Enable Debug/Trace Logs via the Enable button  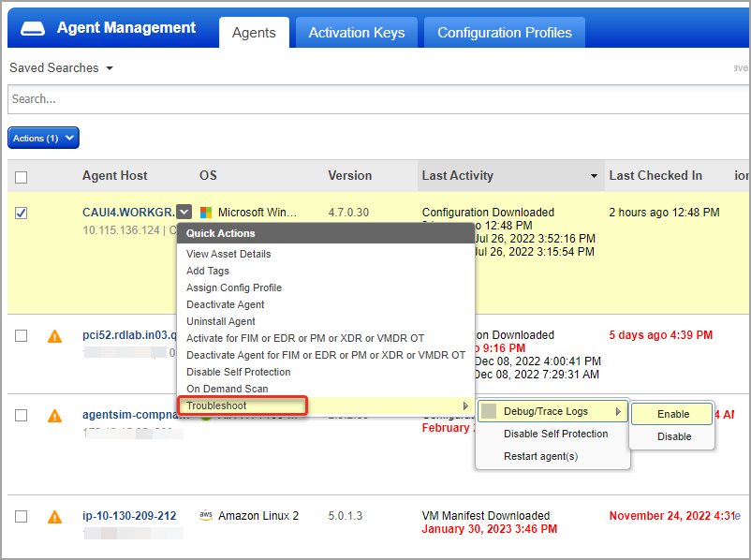click(670, 414)
